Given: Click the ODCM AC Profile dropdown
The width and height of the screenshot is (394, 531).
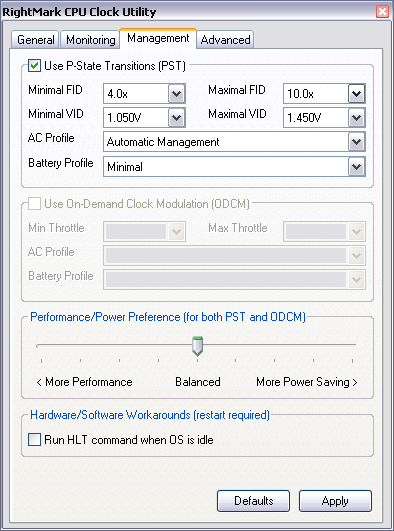Looking at the screenshot, I should point(234,255).
